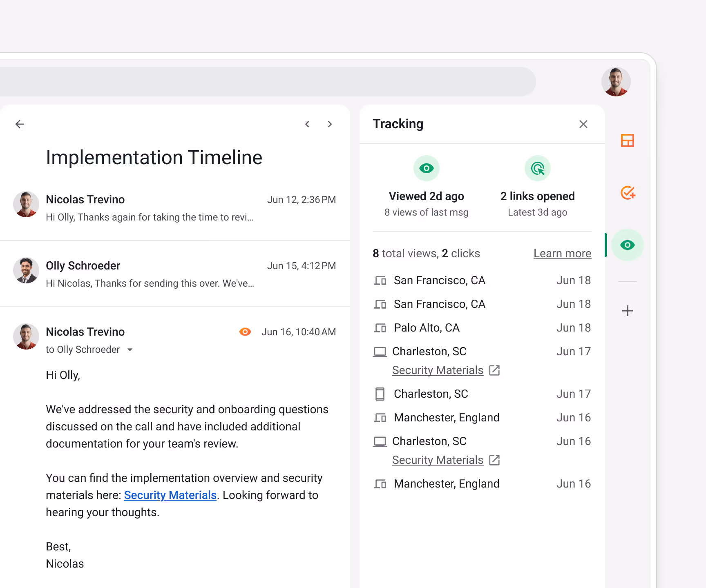Open Learn more link in Tracking panel
The width and height of the screenshot is (706, 588).
pos(563,254)
